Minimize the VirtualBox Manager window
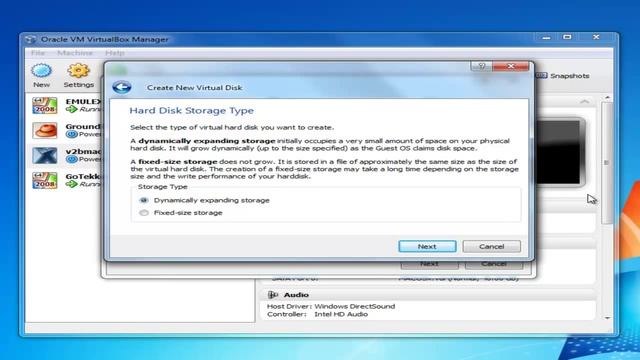 tap(547, 37)
